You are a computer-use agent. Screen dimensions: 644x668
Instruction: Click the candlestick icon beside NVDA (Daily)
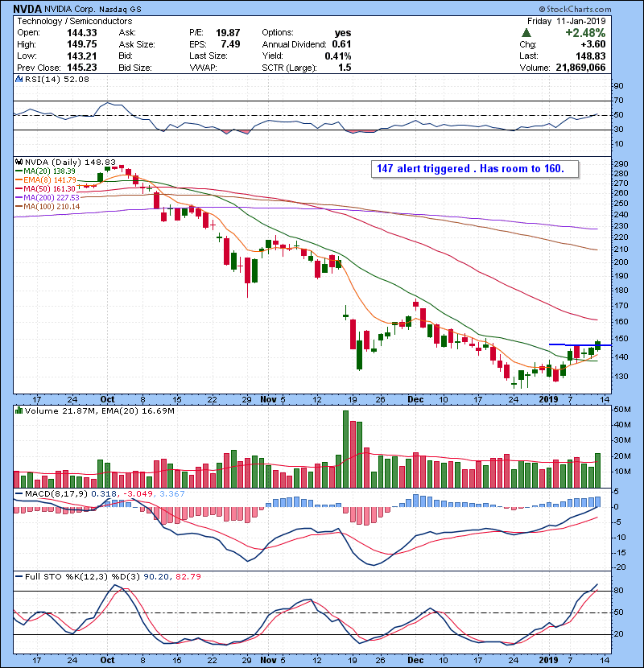(x=19, y=162)
